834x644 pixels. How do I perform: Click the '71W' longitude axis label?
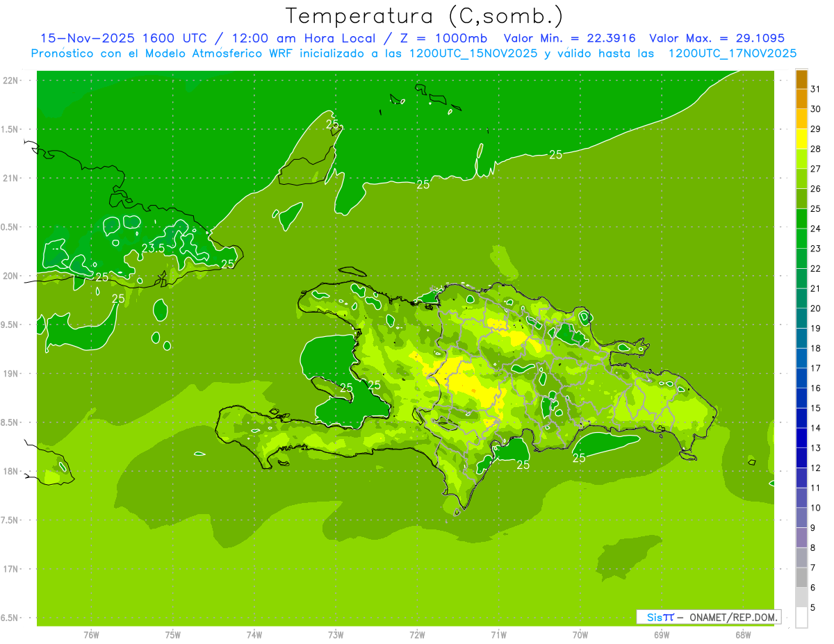click(498, 635)
